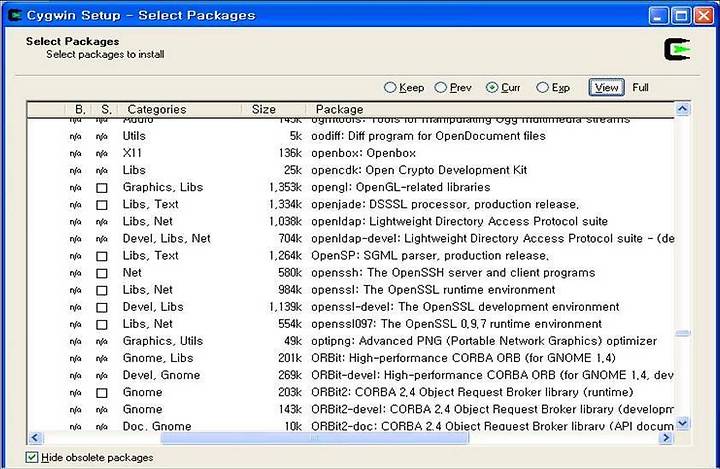Click the S. column header
This screenshot has width=720, height=469.
click(x=105, y=109)
